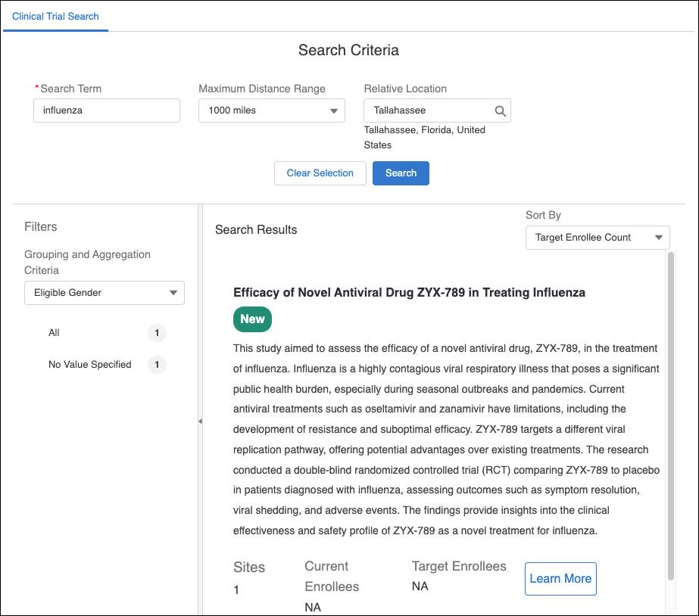Open Learn More for the influenza trial
699x616 pixels.
click(560, 579)
